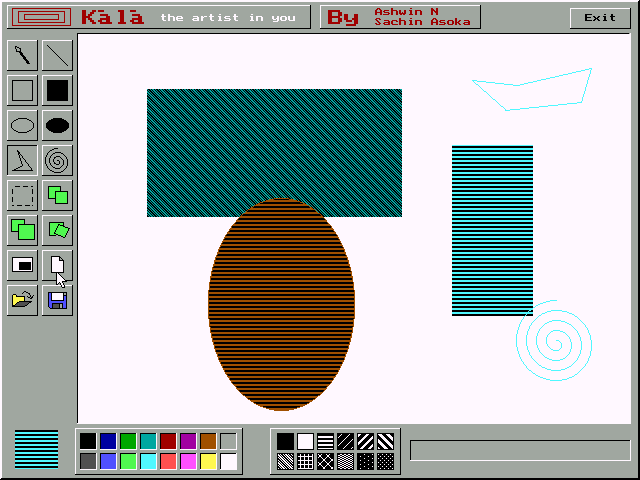The image size is (640, 480).
Task: Save drawing with the floppy disk icon
Action: [57, 300]
